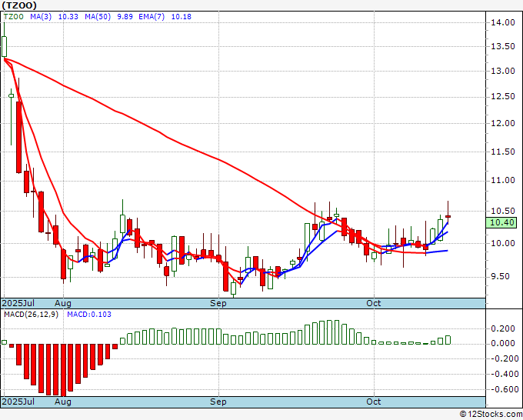Click the MA(3) value 10.33
Screen dimensions: 523x420
tap(68, 17)
